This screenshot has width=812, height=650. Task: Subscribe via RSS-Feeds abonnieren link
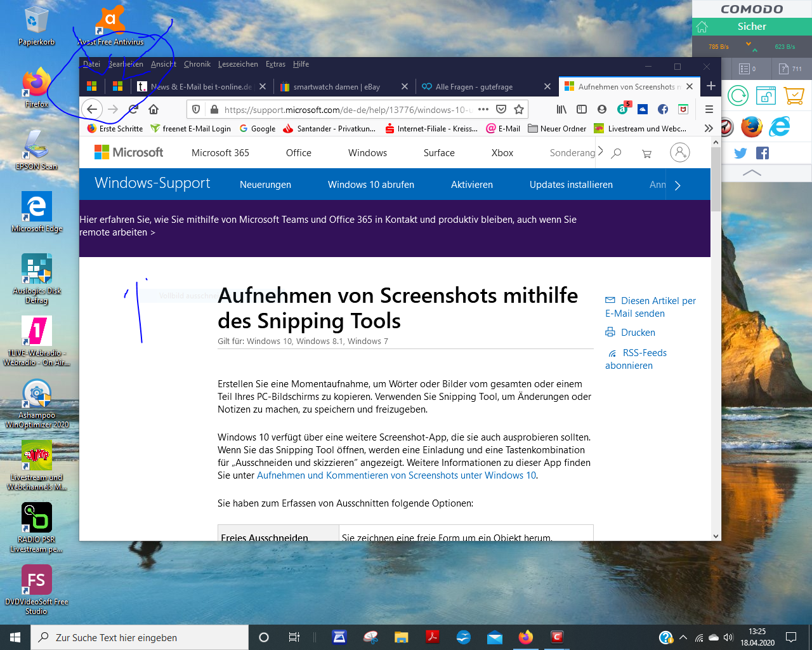coord(636,359)
